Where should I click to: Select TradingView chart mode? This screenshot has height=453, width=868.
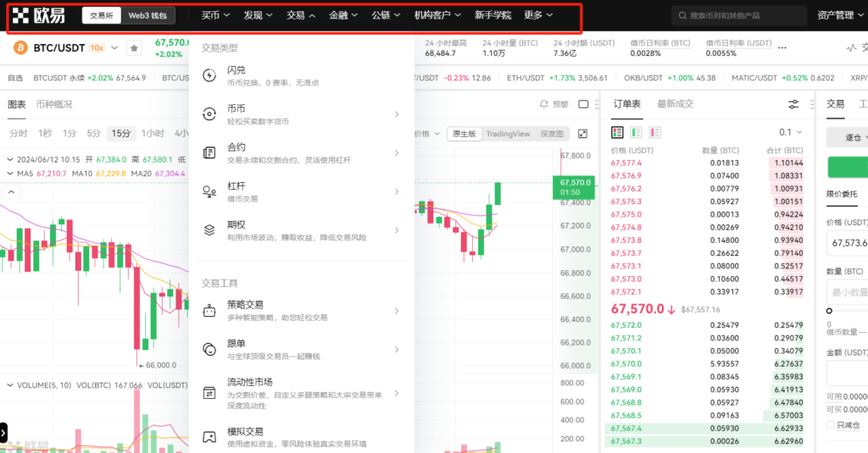(508, 134)
